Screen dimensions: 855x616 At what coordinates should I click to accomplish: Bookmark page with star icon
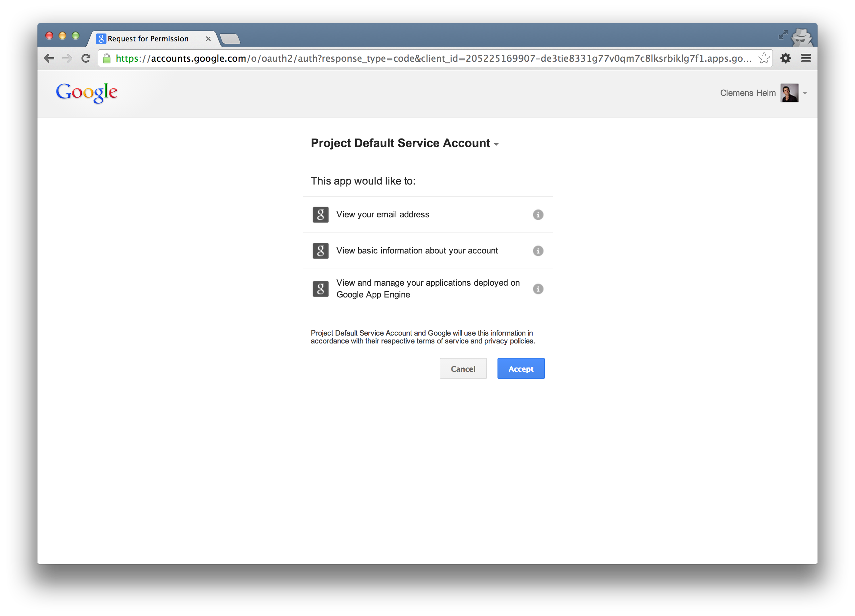pyautogui.click(x=764, y=58)
